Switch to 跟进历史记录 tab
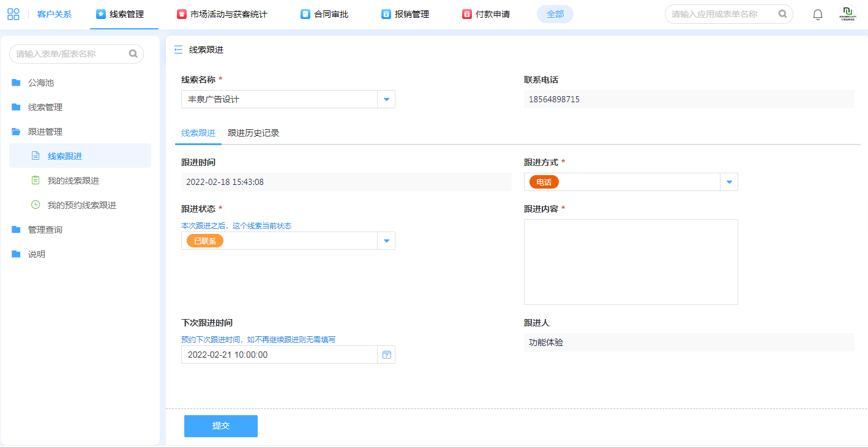 pyautogui.click(x=253, y=133)
